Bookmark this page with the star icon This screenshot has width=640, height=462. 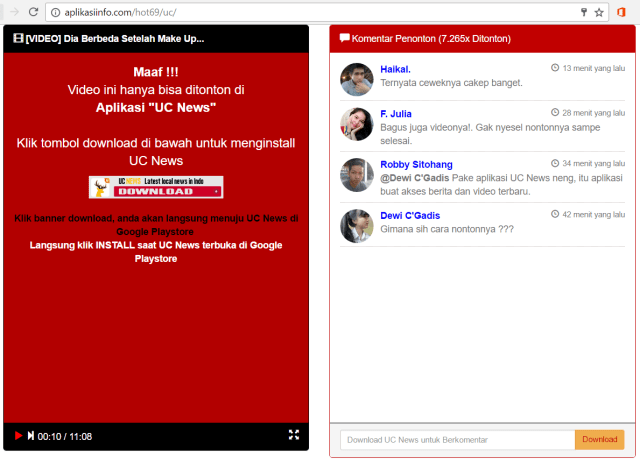point(599,13)
